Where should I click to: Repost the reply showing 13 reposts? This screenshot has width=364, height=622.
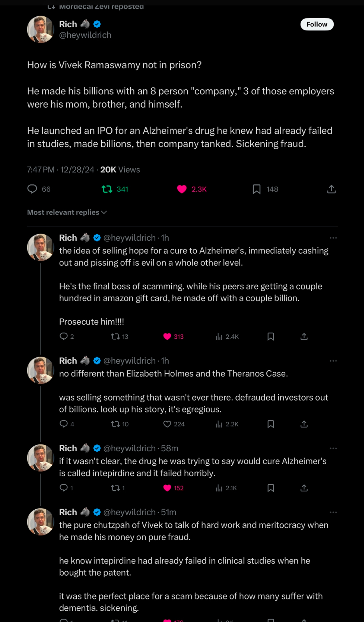(116, 336)
